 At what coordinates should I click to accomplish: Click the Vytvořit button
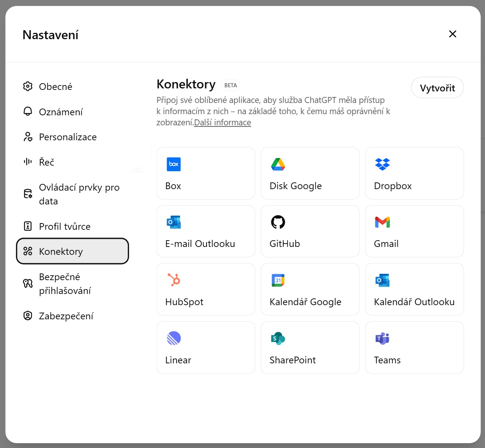pyautogui.click(x=437, y=88)
